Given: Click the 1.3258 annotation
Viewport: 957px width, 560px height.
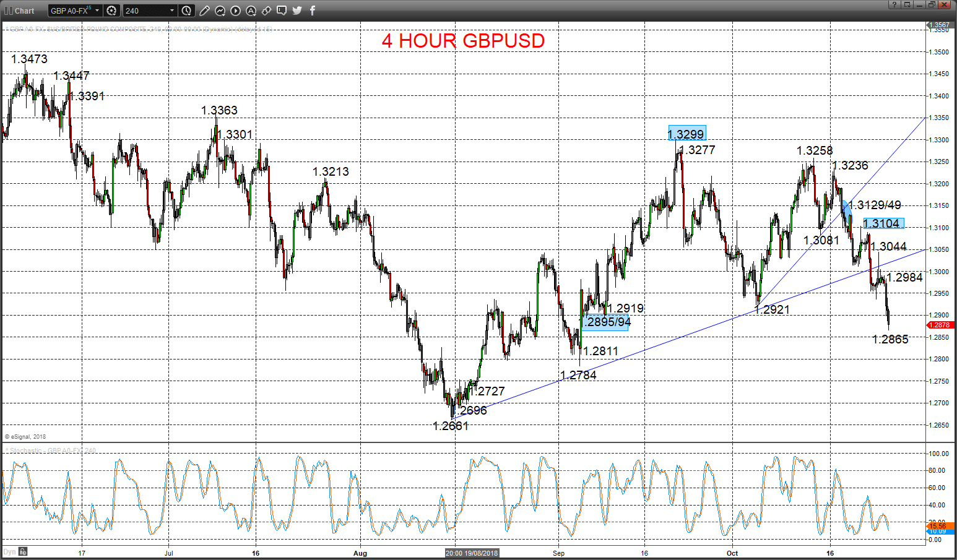Looking at the screenshot, I should [x=815, y=150].
